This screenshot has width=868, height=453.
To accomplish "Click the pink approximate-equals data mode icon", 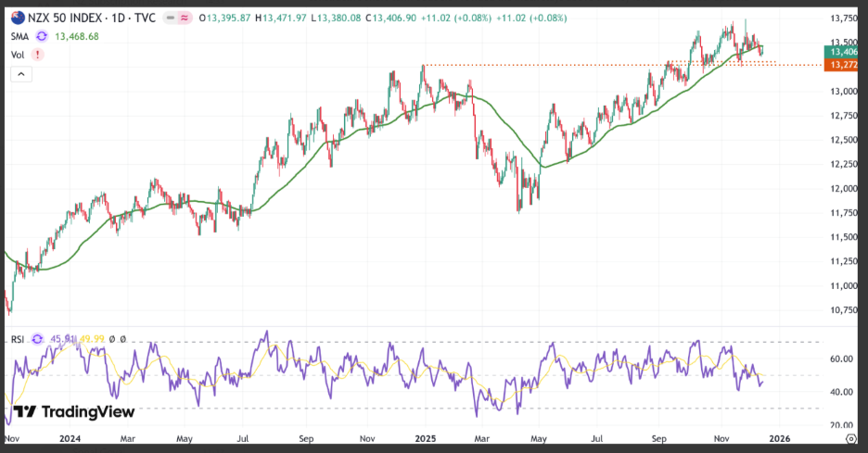I will click(185, 19).
